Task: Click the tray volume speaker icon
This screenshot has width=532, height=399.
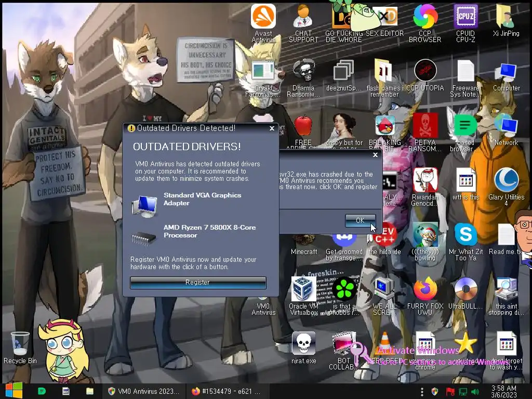Action: click(475, 392)
